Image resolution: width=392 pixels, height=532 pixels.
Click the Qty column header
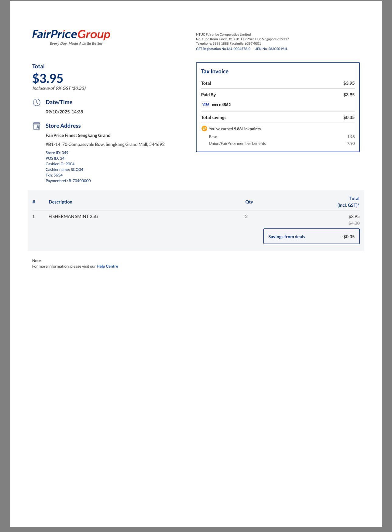[249, 202]
